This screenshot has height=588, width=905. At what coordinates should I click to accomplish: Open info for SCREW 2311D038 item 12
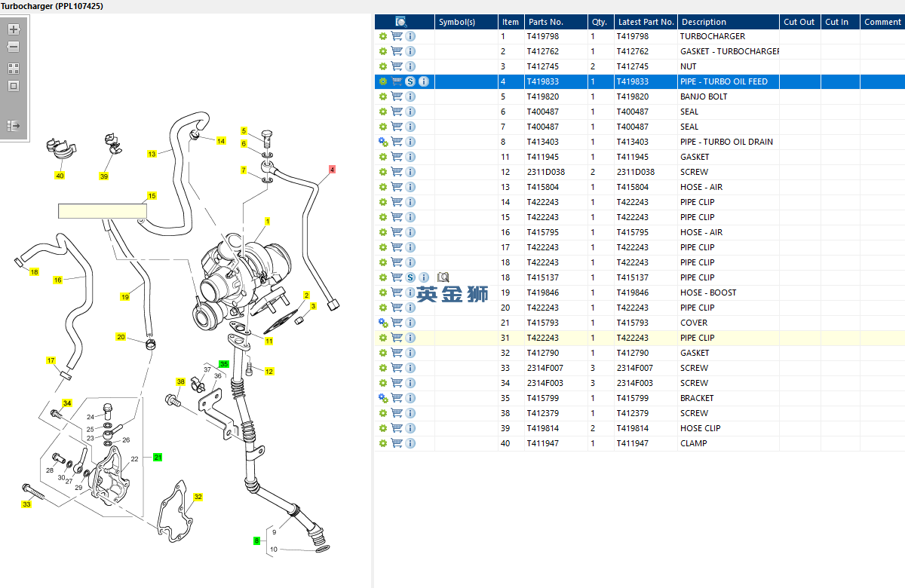[x=410, y=172]
